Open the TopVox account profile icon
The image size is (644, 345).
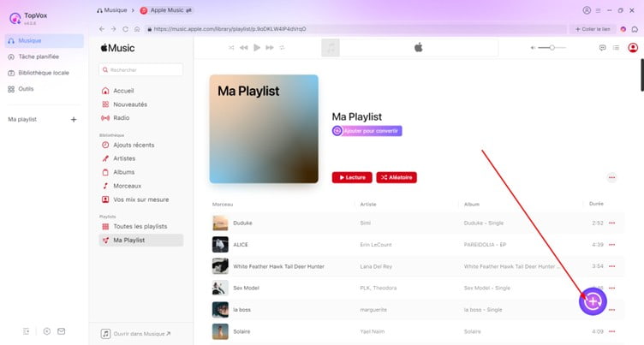(x=587, y=10)
